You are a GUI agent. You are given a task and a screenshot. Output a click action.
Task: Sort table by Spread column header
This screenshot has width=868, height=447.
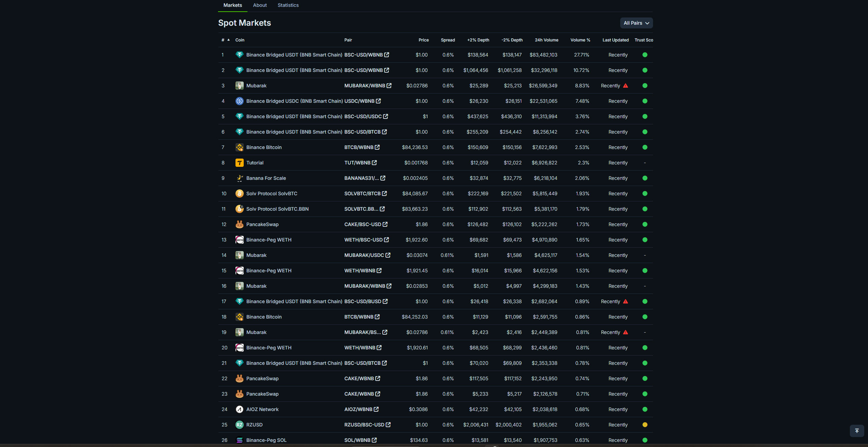448,40
